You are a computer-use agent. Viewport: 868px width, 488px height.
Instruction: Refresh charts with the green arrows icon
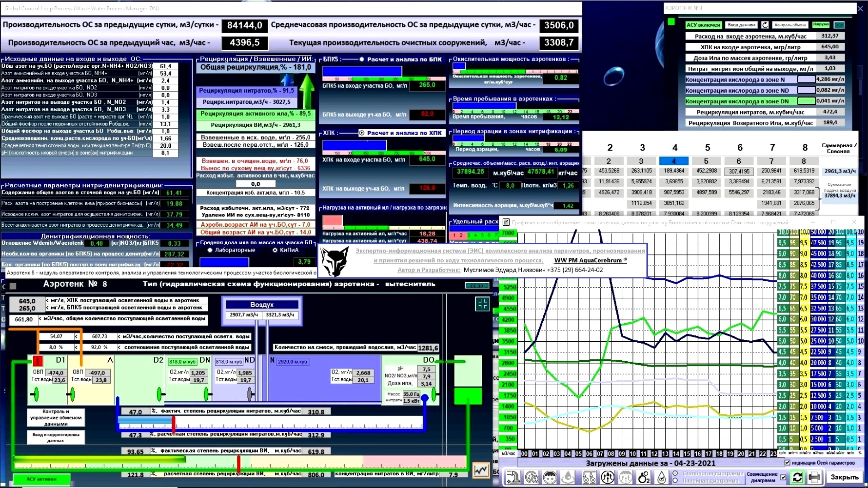797,477
